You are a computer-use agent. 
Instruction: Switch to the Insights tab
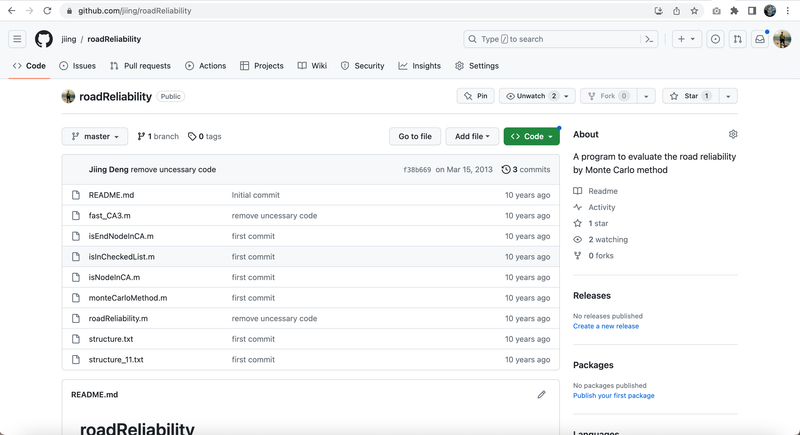419,66
